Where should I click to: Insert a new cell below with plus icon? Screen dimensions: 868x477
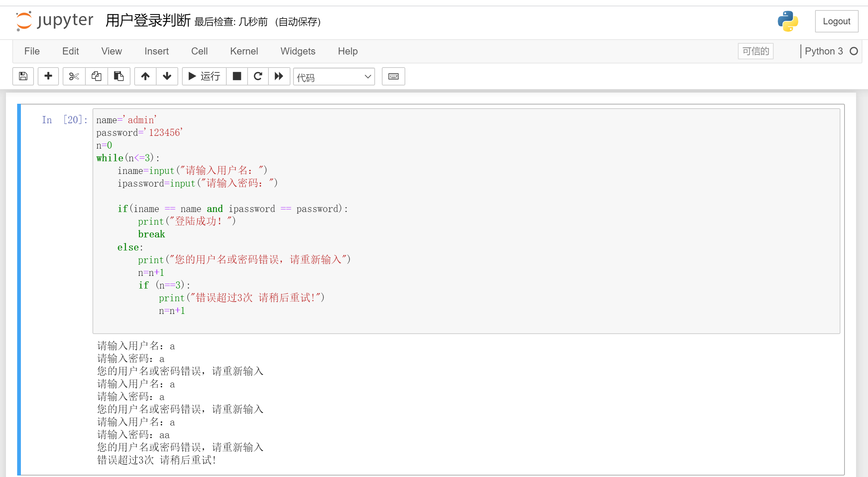tap(48, 77)
